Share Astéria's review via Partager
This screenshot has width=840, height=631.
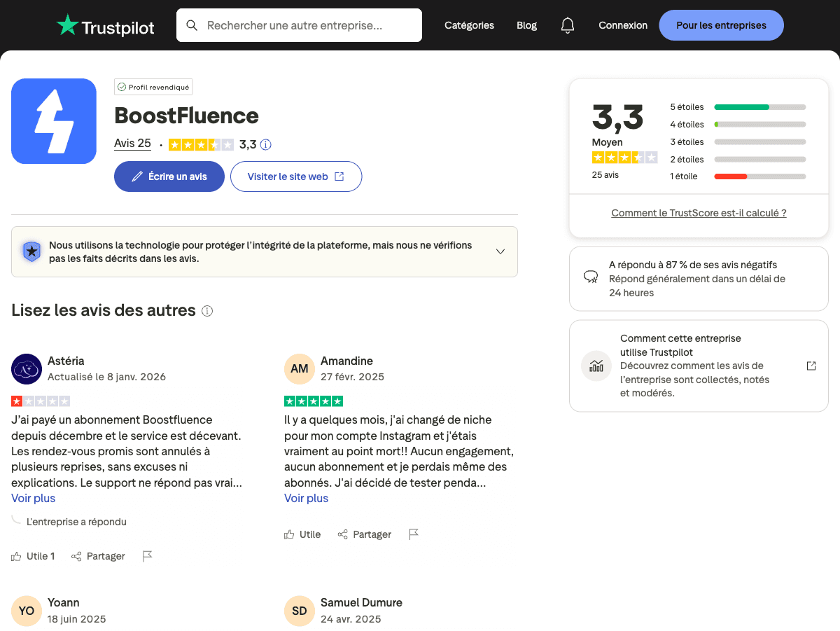98,556
